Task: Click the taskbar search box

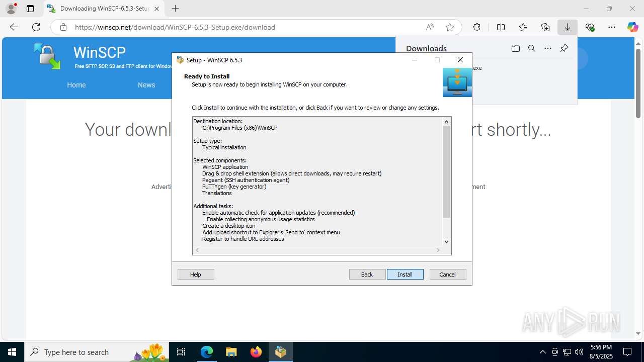Action: [x=97, y=352]
